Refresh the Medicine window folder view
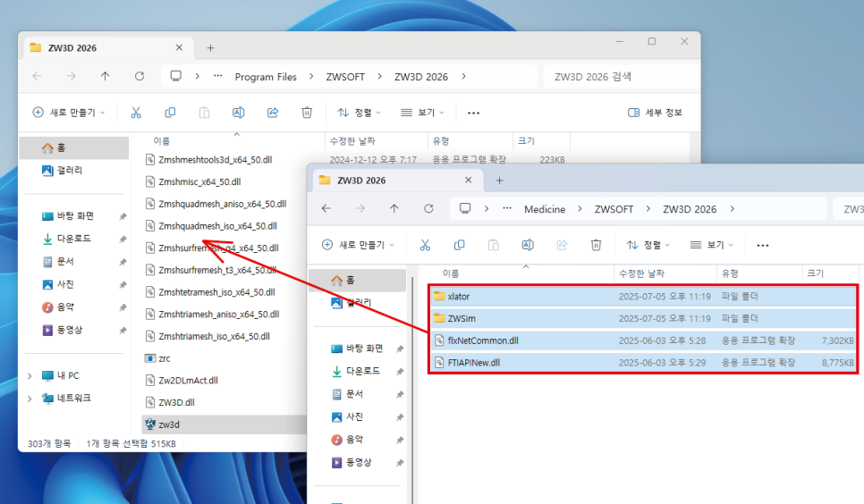 428,208
